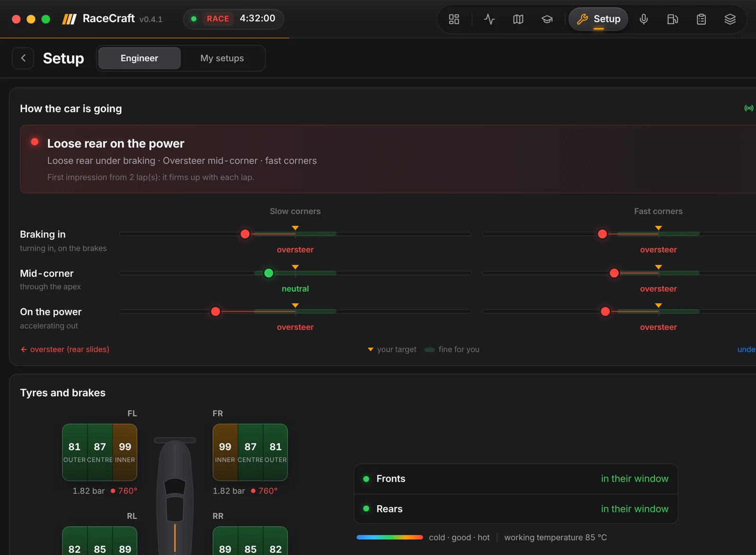Click the Tyres and brakes heading

[63, 393]
